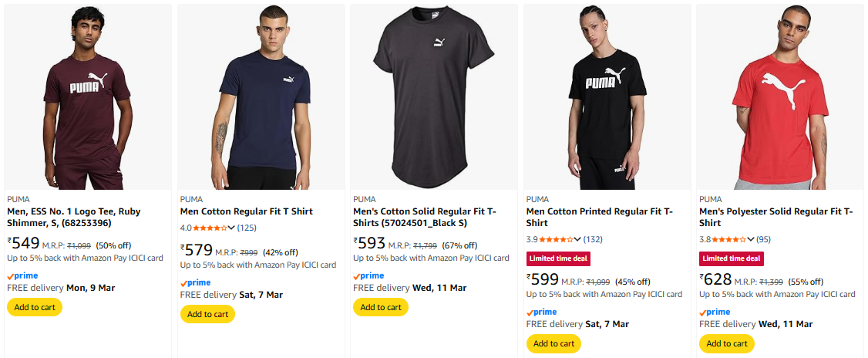Click the Limited time deal badge on ₹628 tee
Screen dimensions: 868x358
(x=732, y=258)
